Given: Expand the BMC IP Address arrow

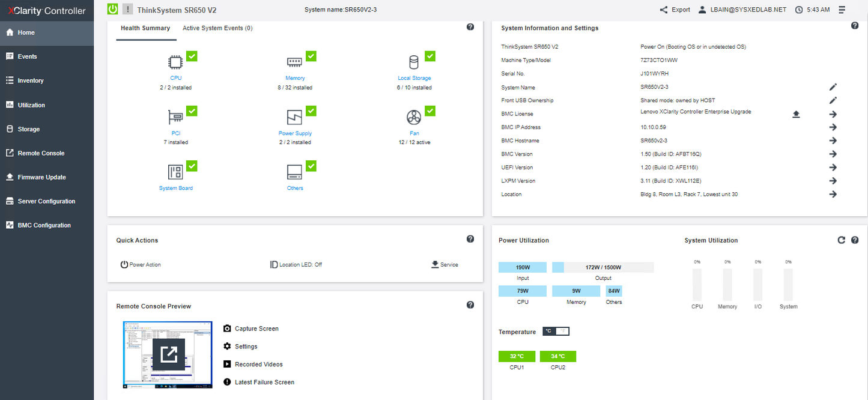Looking at the screenshot, I should tap(833, 127).
